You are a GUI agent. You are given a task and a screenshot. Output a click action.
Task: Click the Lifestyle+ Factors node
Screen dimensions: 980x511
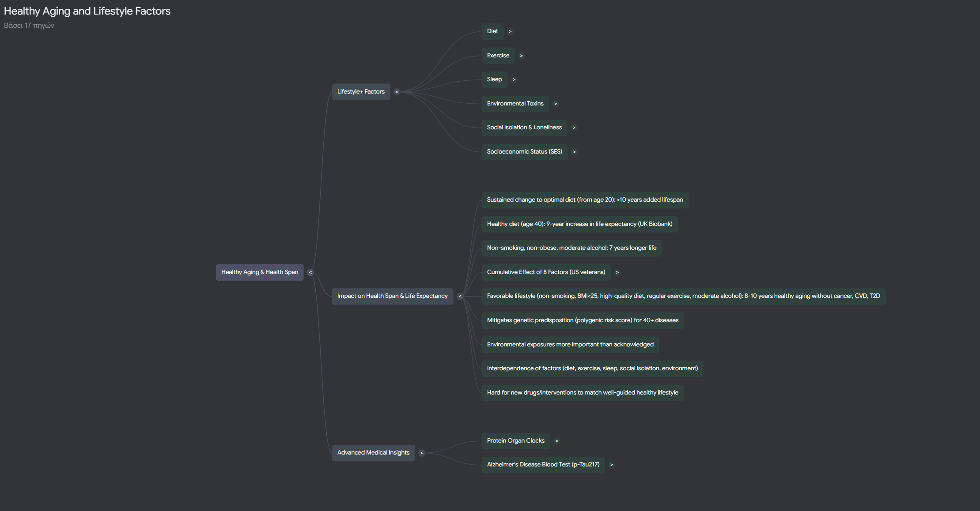pyautogui.click(x=360, y=92)
